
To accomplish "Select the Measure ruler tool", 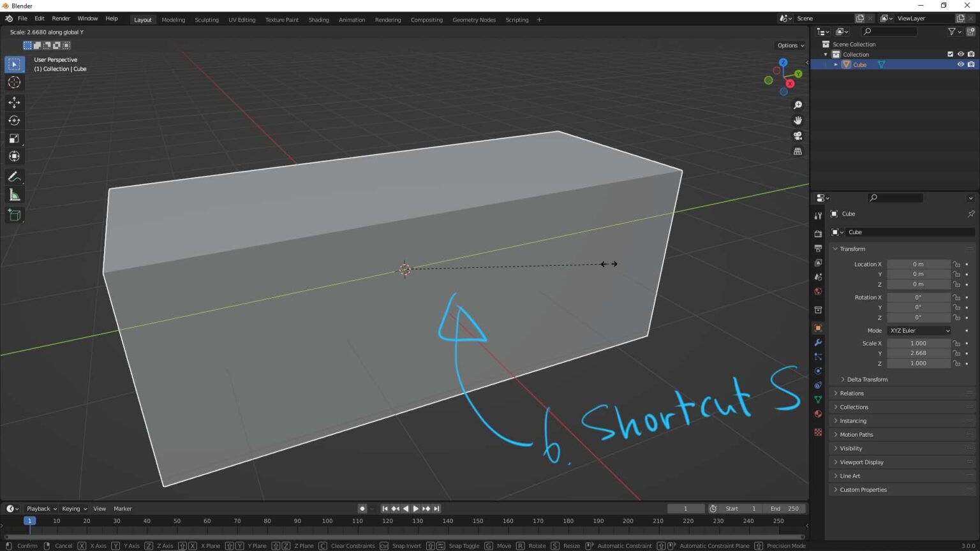I will [x=14, y=195].
